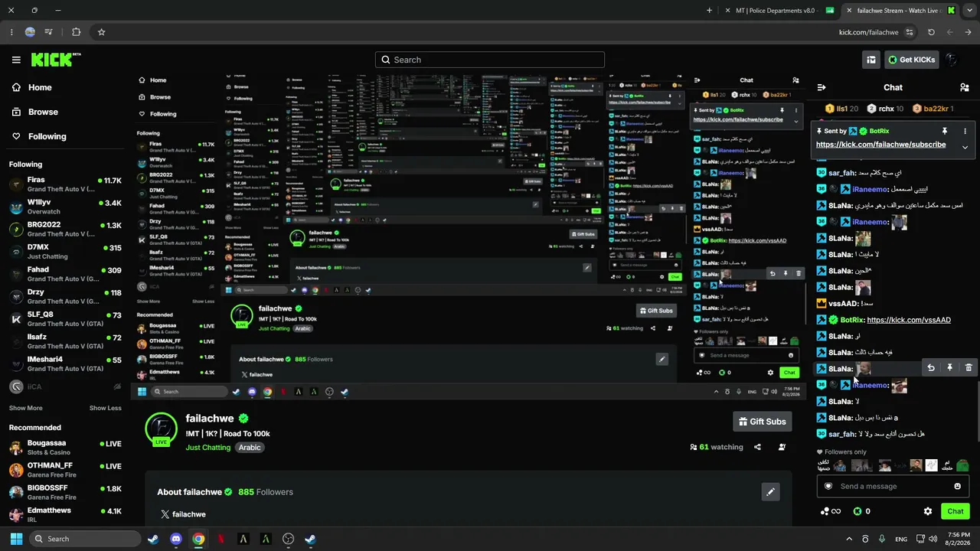
Task: Open the profile avatar in Kick's header
Action: [x=952, y=60]
